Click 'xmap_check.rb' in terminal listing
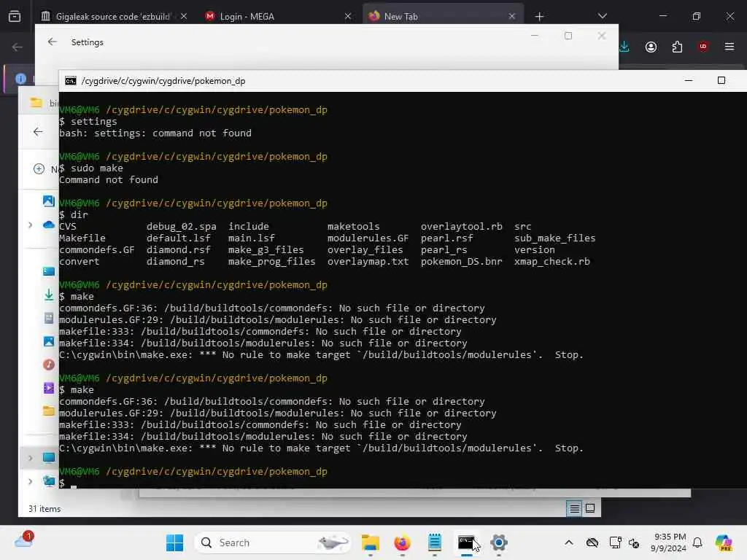 [552, 262]
